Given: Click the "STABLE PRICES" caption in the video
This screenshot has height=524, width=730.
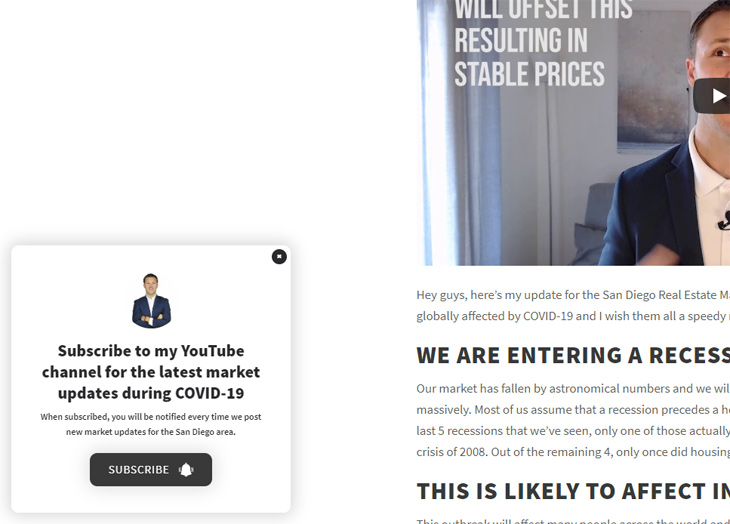Looking at the screenshot, I should point(529,74).
